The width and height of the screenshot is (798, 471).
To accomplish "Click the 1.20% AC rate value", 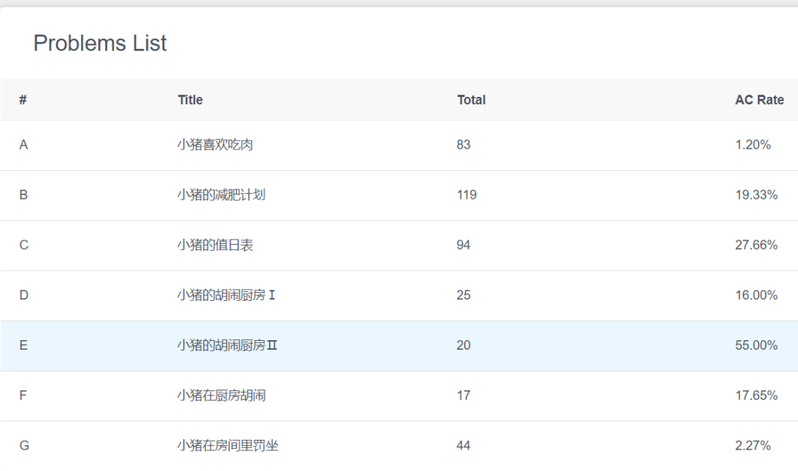I will (x=753, y=145).
